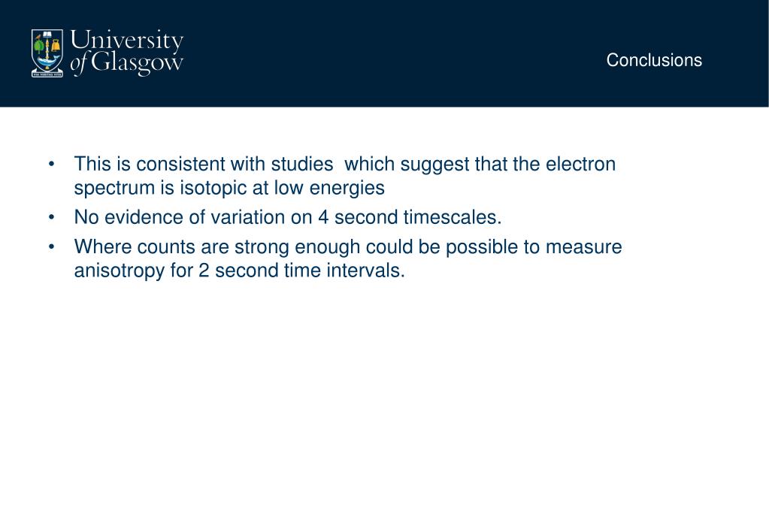Click the word 'isotopic' in the text
This screenshot has height=532, width=769.
click(213, 188)
